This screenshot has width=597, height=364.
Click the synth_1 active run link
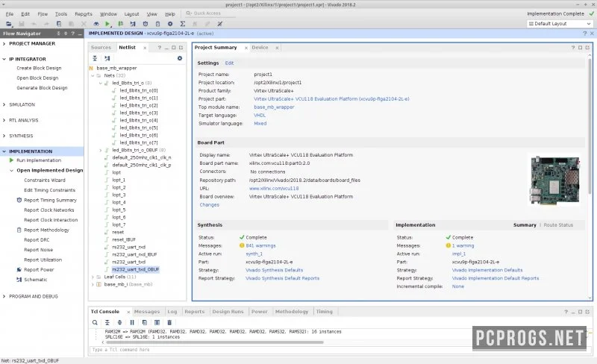coord(254,254)
